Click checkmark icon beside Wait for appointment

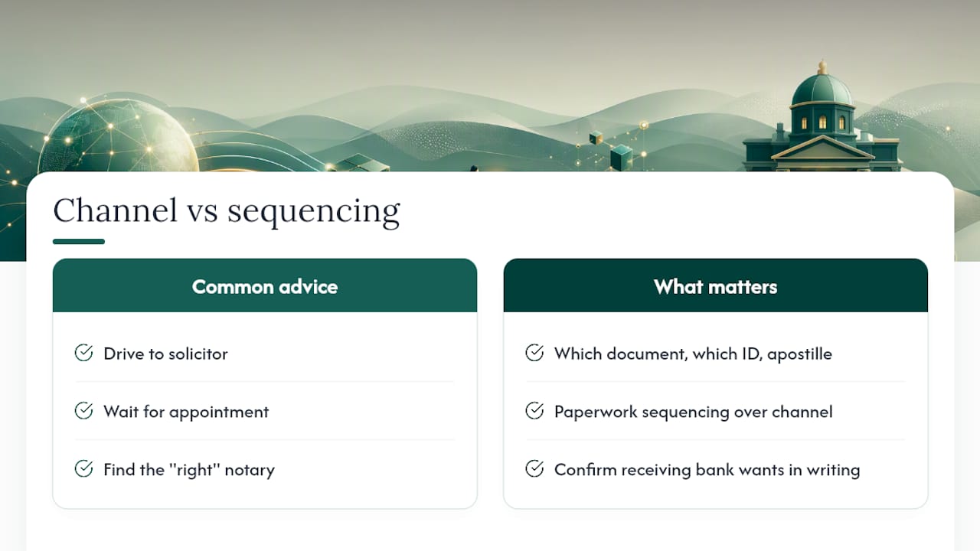point(83,411)
